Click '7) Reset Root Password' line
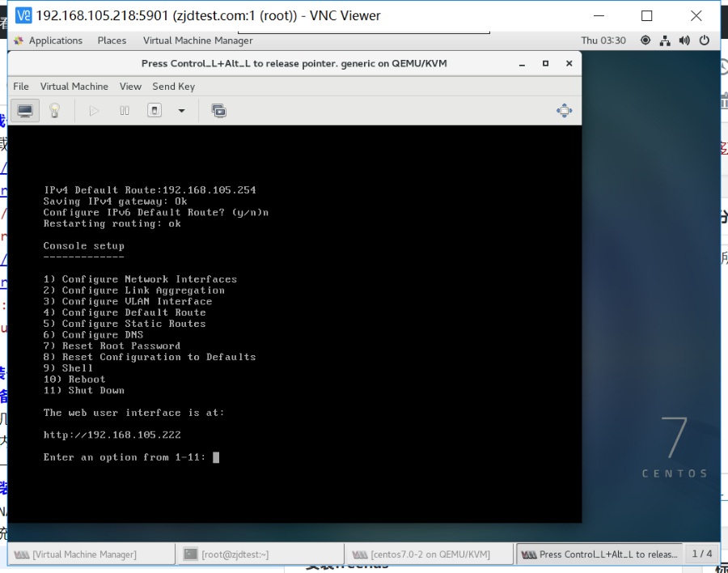Image resolution: width=728 pixels, height=573 pixels. [112, 346]
